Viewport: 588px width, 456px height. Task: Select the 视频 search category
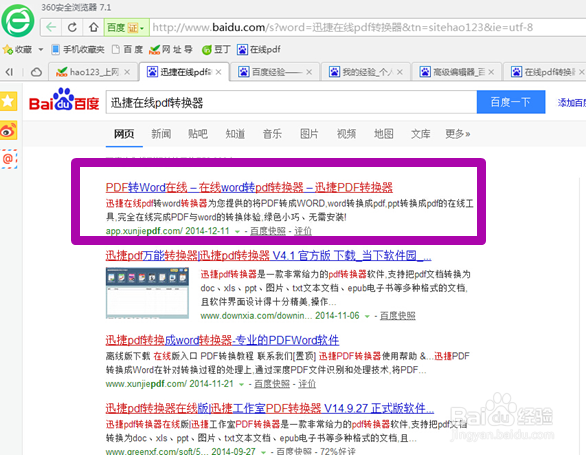coord(346,134)
